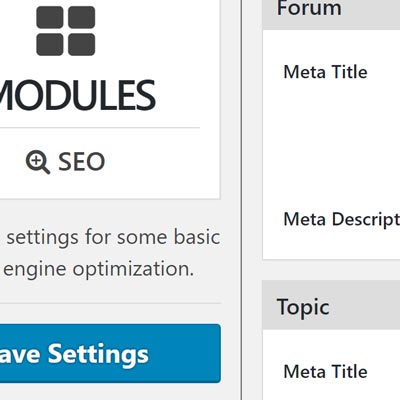Collapse the Forum section header

[x=331, y=14]
